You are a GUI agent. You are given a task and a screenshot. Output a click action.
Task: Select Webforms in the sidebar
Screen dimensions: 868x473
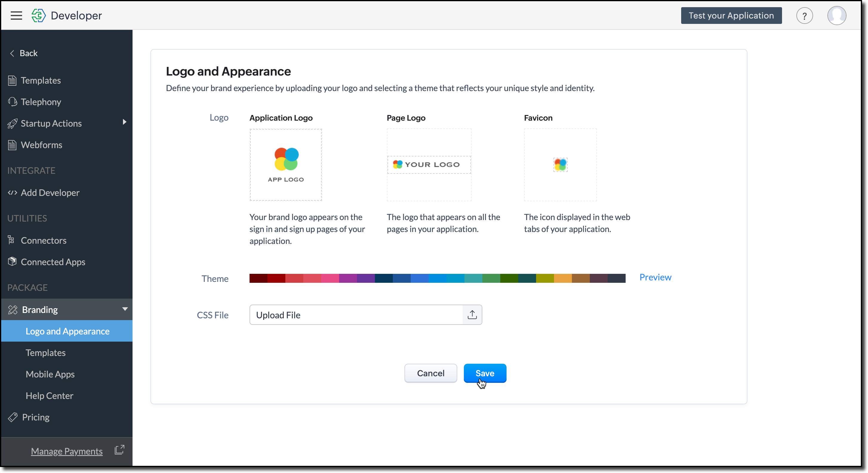(41, 145)
